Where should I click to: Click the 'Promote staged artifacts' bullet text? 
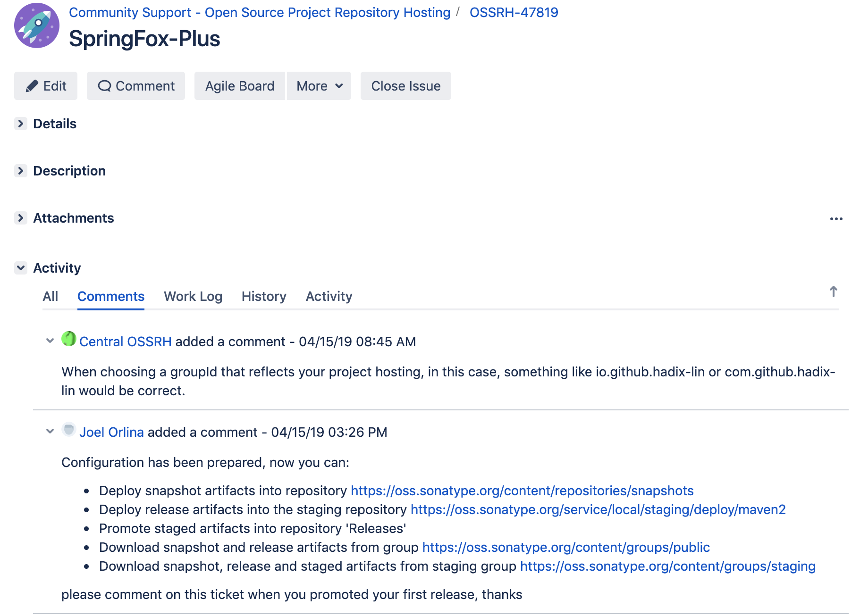253,528
